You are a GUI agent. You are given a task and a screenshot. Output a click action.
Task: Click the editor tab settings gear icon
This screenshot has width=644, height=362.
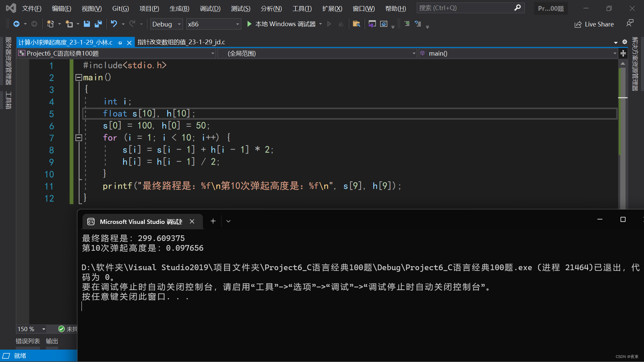(625, 42)
